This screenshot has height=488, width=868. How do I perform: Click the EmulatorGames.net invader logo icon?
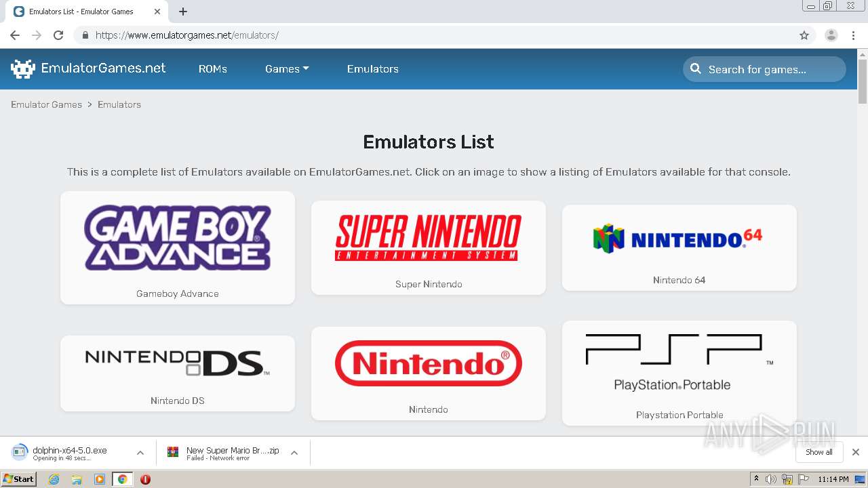point(23,68)
